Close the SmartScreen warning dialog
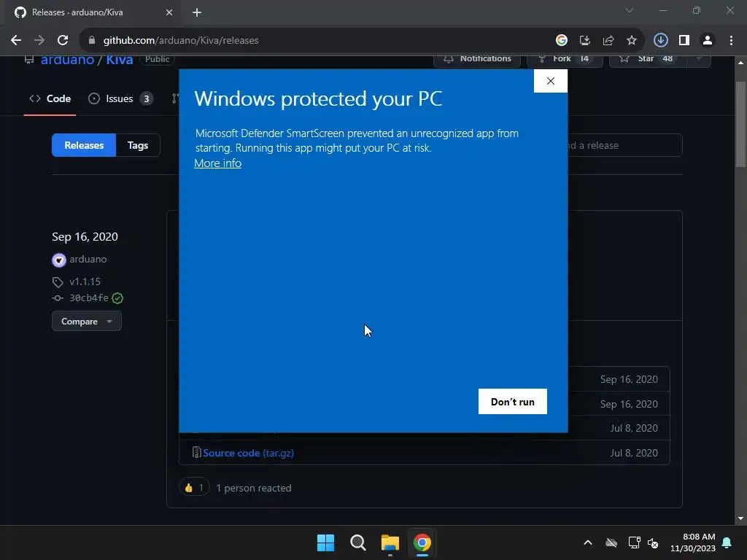This screenshot has width=747, height=560. [x=550, y=81]
